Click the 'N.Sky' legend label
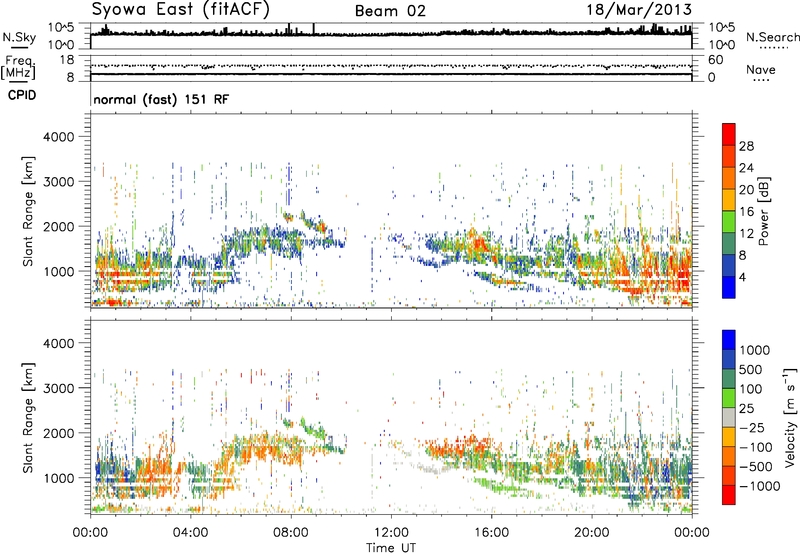The height and width of the screenshot is (554, 800). point(19,37)
